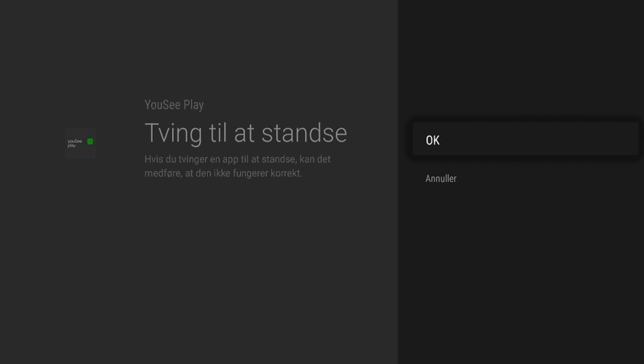The image size is (644, 364).
Task: Select the green square on the app logo
Action: point(90,141)
